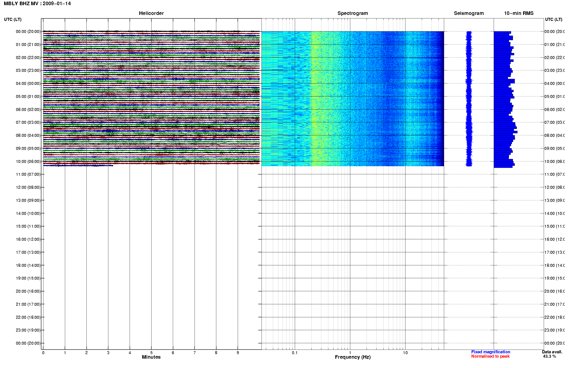Click the left axis label 04:00 (00:00)
The height and width of the screenshot is (368, 588).
tap(28, 83)
